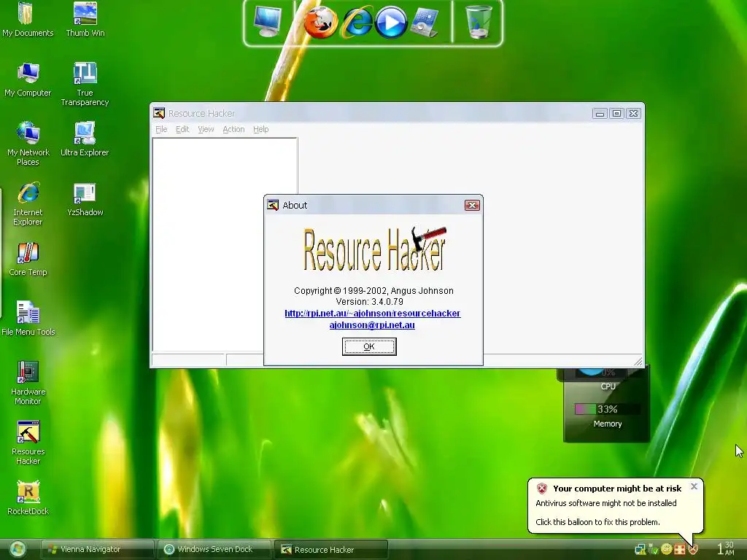Viewport: 747px width, 560px height.
Task: Select the File Menu Tools icon
Action: (28, 318)
